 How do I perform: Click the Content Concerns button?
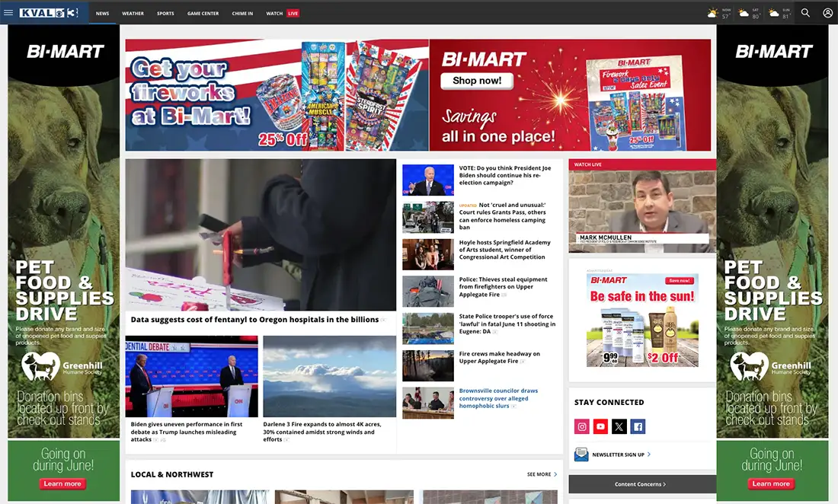642,484
